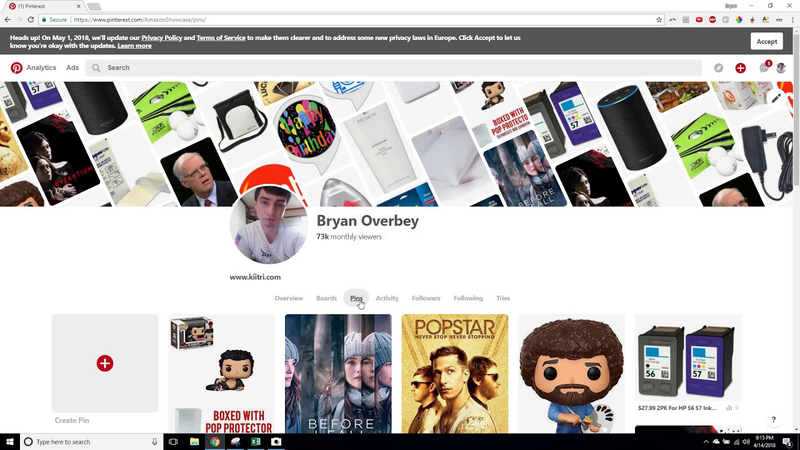
Task: Open the Analytics menu
Action: click(41, 68)
